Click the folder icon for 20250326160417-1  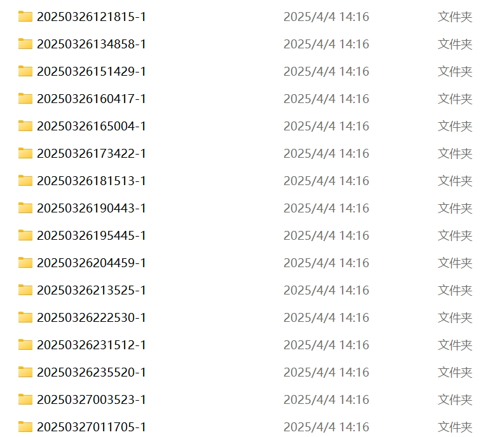[25, 99]
